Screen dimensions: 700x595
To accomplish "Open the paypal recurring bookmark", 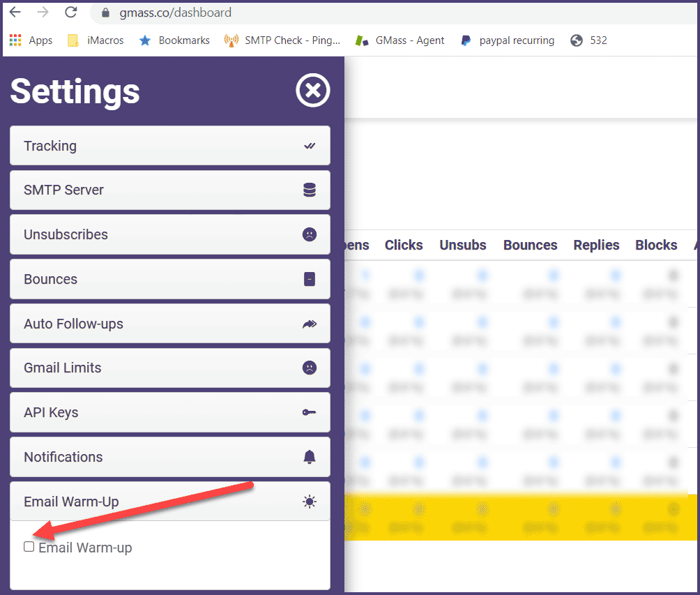I will [x=508, y=40].
